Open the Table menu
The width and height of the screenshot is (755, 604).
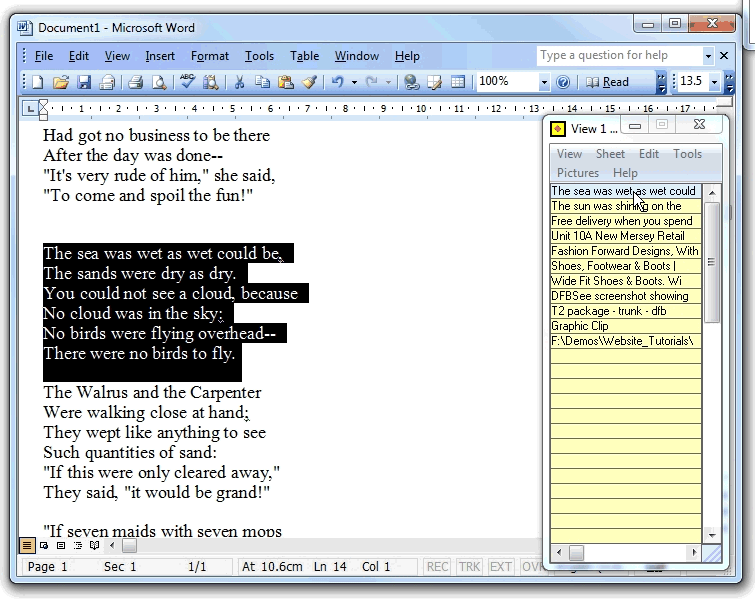(304, 56)
